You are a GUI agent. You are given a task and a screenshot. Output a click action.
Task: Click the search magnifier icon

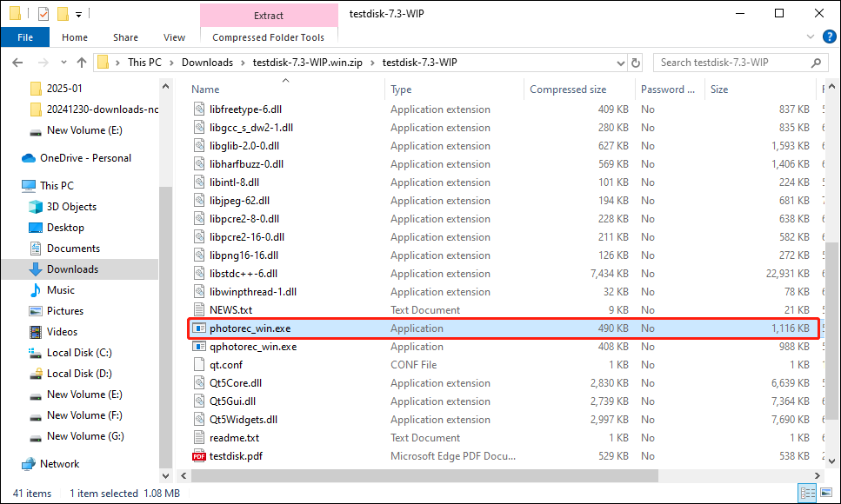click(816, 63)
